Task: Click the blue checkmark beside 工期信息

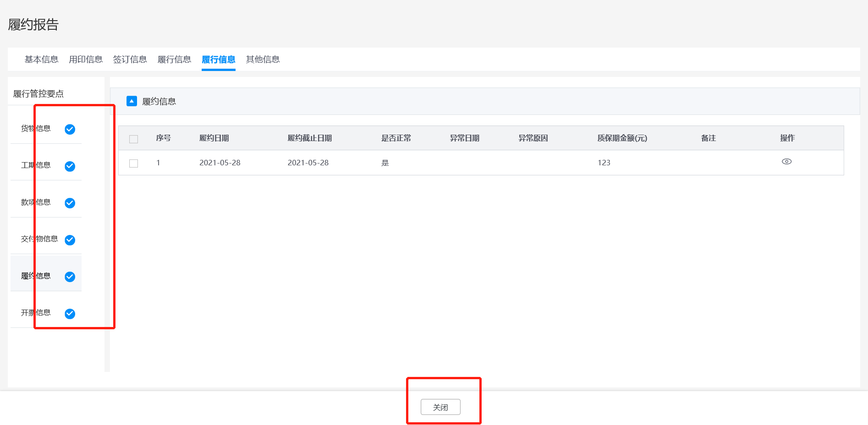Action: [70, 166]
